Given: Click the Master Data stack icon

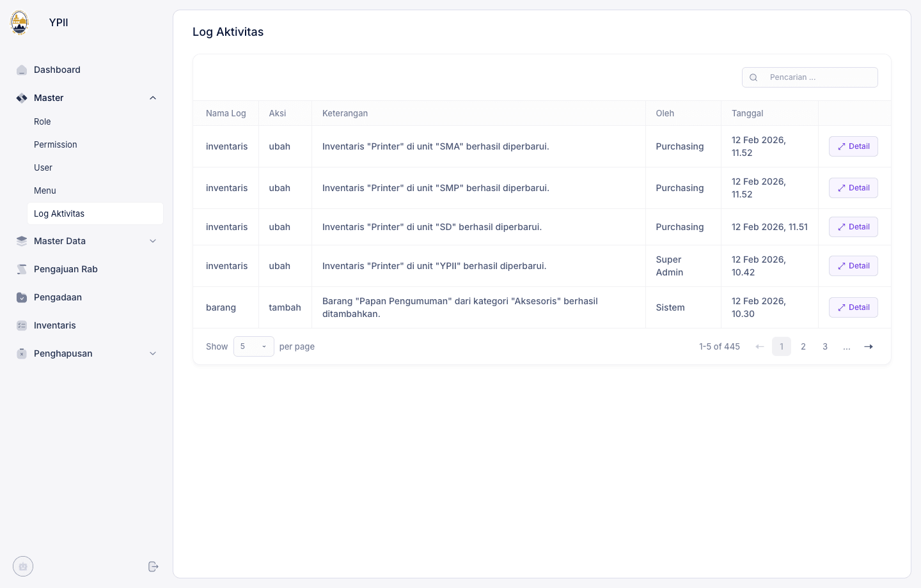Looking at the screenshot, I should 22,241.
